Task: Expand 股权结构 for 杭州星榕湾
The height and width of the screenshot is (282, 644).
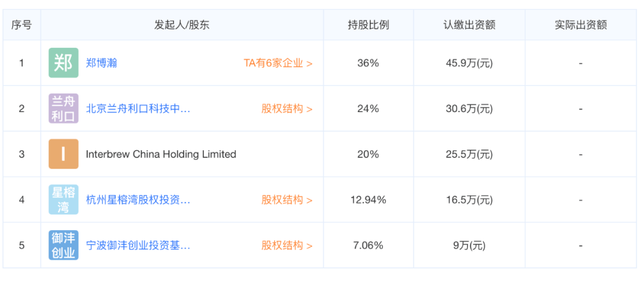Action: tap(287, 200)
